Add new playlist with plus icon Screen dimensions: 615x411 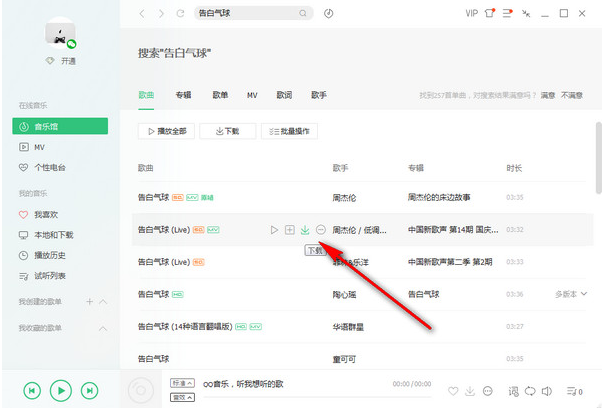coord(90,302)
